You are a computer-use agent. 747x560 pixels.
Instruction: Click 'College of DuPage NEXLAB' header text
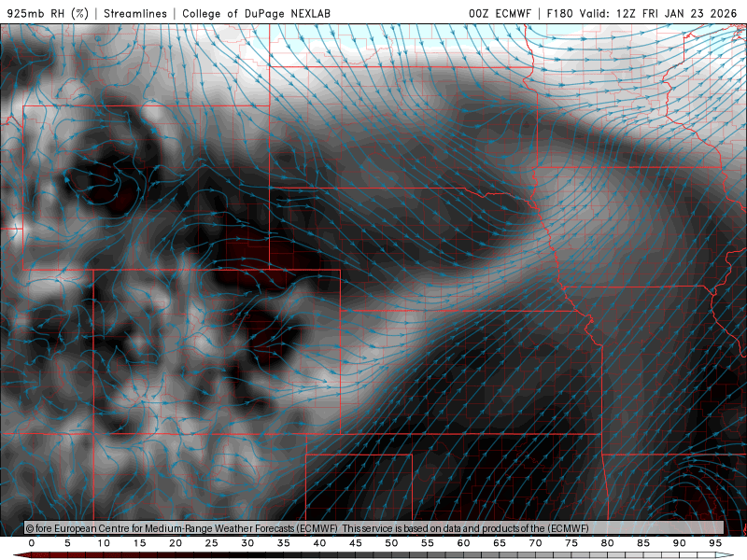point(256,13)
